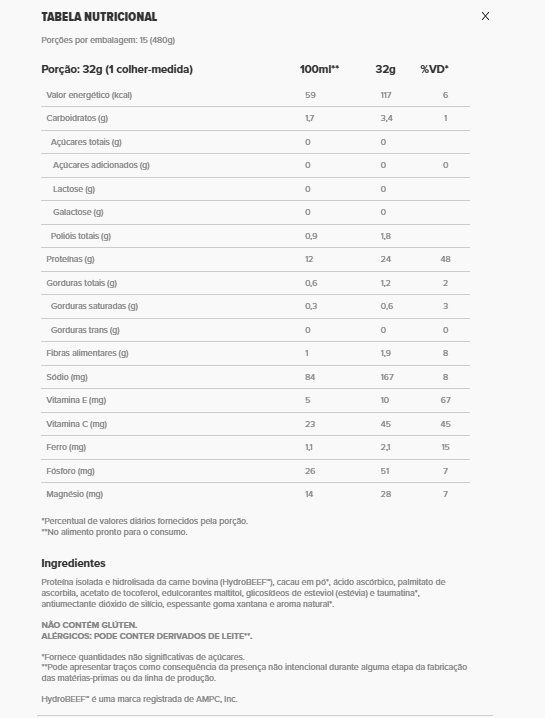Image resolution: width=545 pixels, height=718 pixels.
Task: Select the Porções por embalagem text
Action: [108, 40]
